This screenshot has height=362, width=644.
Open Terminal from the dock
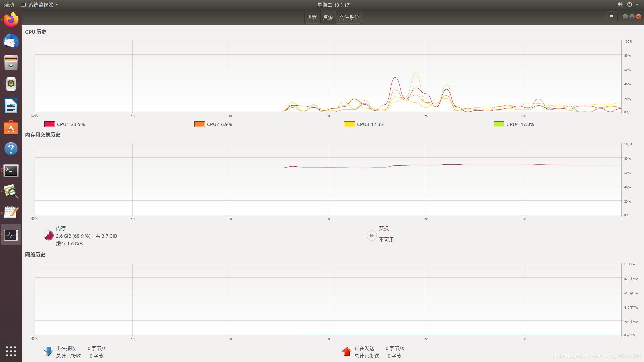[x=11, y=170]
